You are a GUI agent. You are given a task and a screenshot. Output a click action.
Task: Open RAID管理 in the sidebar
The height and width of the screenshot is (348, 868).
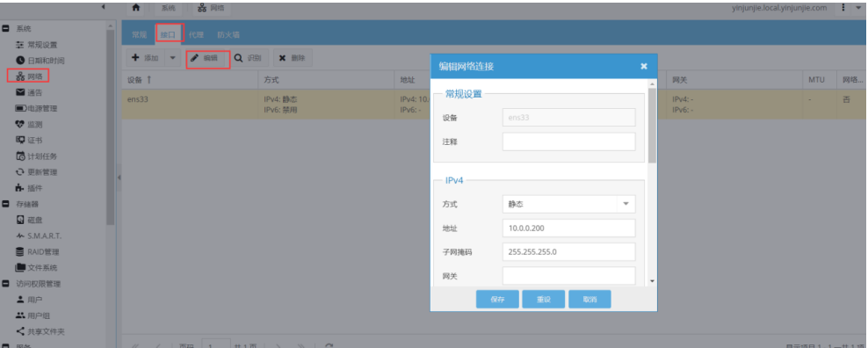[37, 251]
